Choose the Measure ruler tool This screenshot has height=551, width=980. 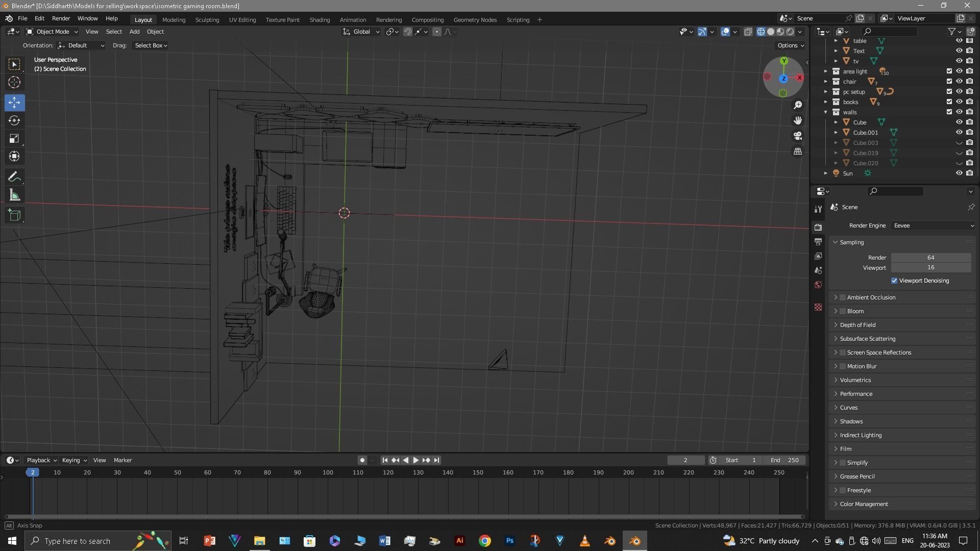14,195
